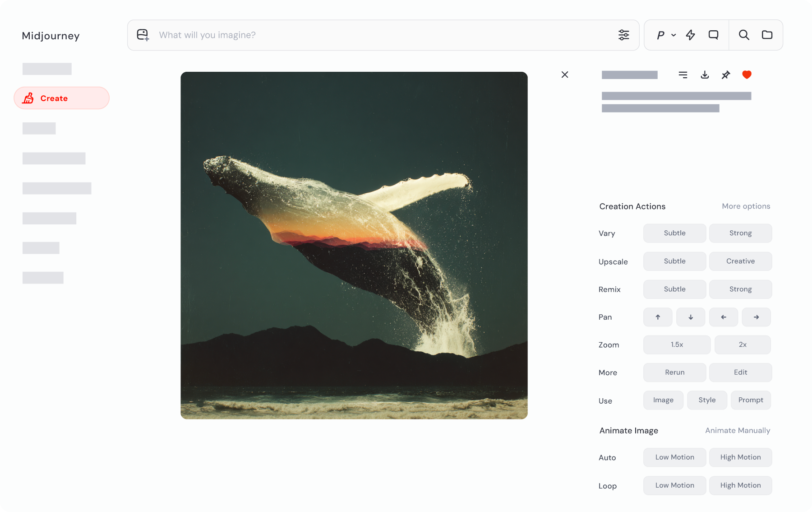Viewport: 812px width, 512px height.
Task: Pin the image with the pin icon
Action: 725,75
